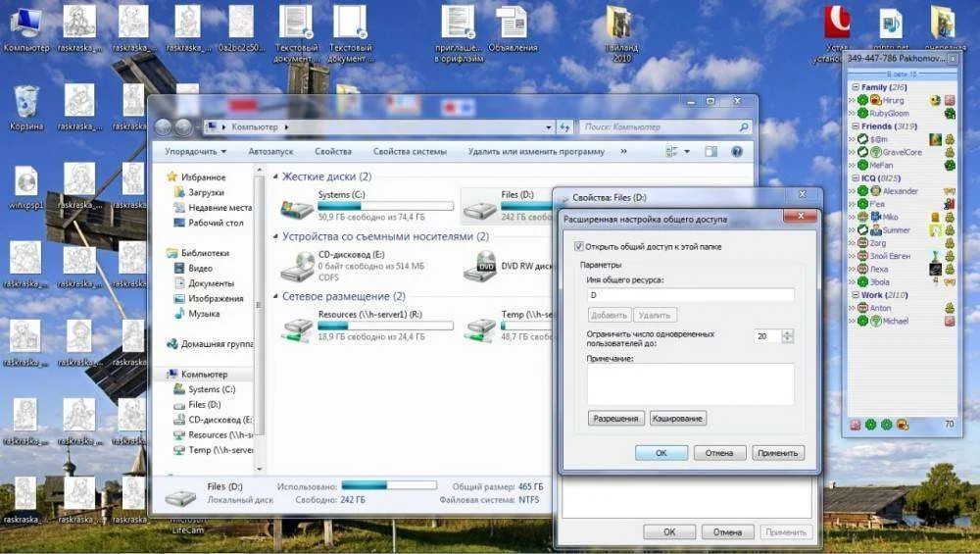Click the Домашняя группа icon in sidebar
This screenshot has width=980, height=554.
171,344
